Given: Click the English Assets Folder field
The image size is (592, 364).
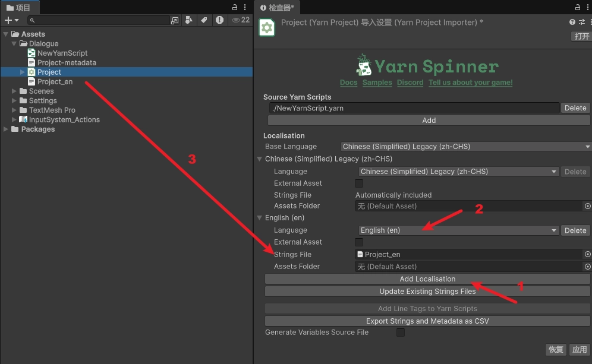Looking at the screenshot, I should click(x=470, y=267).
